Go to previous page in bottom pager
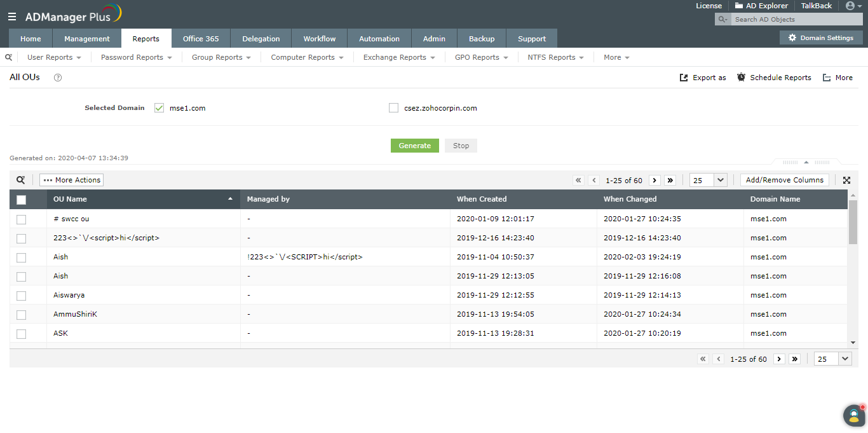Image resolution: width=868 pixels, height=433 pixels. point(719,359)
